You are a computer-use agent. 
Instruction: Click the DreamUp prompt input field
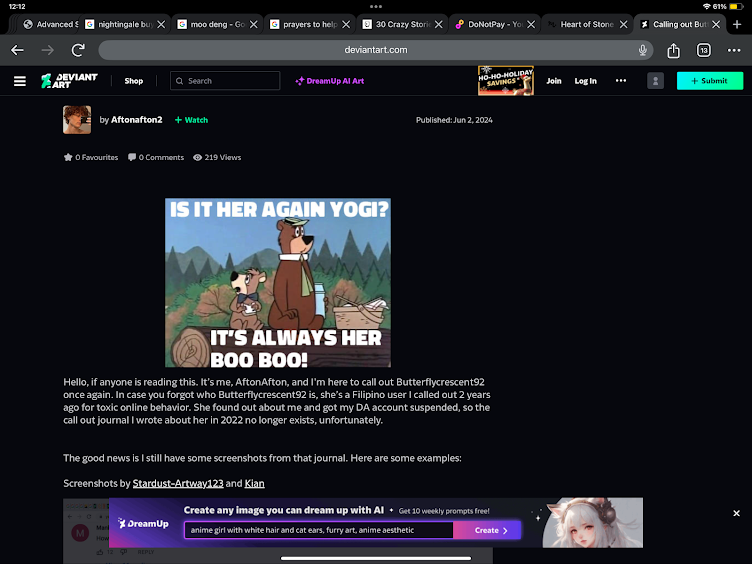point(318,530)
